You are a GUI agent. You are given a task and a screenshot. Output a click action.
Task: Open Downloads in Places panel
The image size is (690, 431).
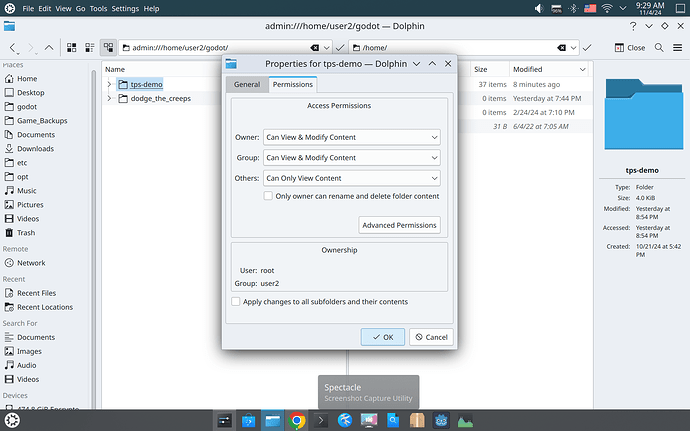[35, 149]
